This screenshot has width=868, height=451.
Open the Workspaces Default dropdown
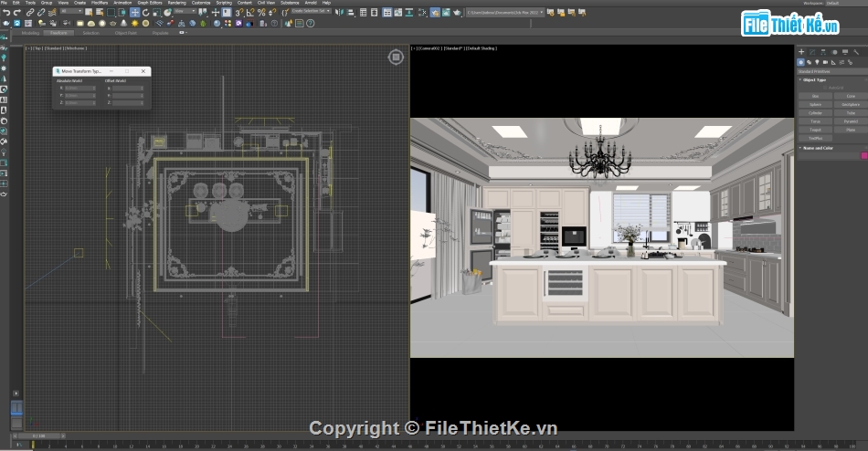846,3
